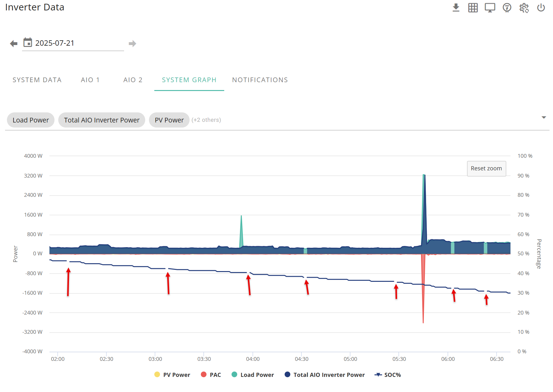Screen dimensions: 553x392
Task: Open the calendar date picker icon
Action: click(28, 43)
